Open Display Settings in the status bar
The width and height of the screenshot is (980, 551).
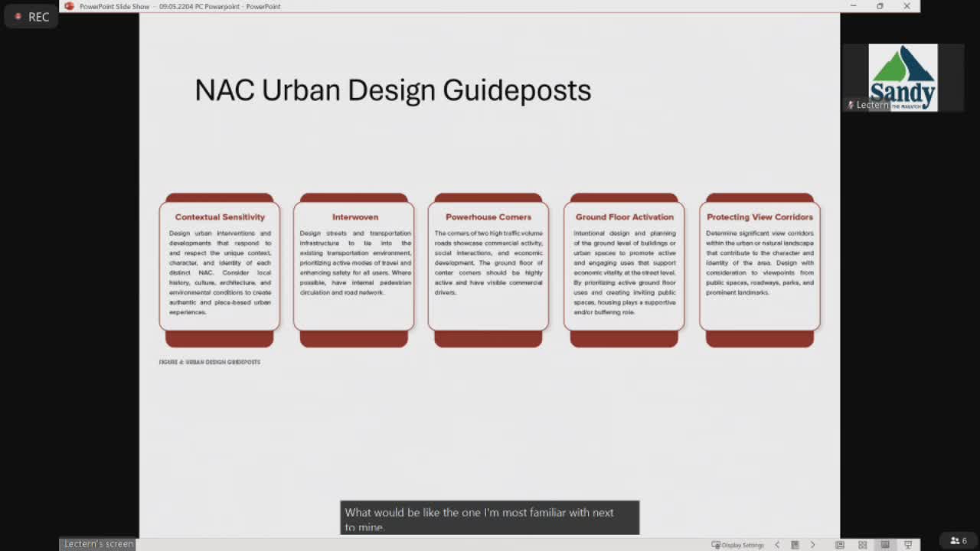[738, 545]
